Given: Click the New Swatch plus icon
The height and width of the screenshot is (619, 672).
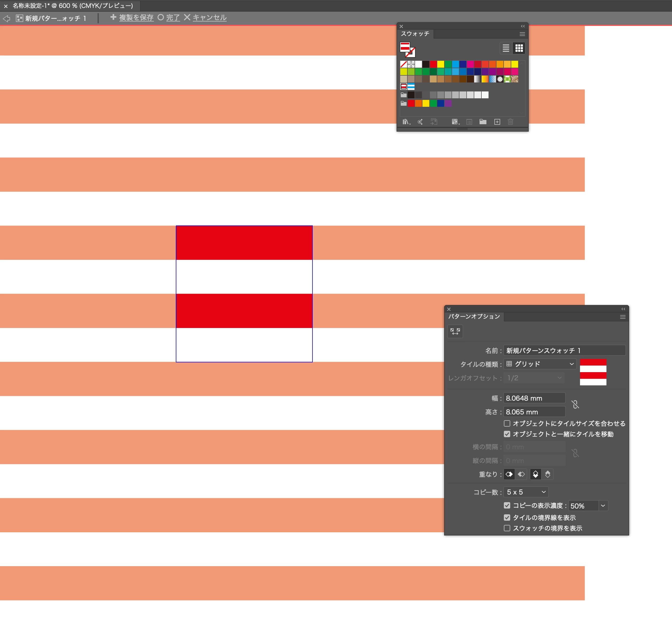Looking at the screenshot, I should coord(497,122).
